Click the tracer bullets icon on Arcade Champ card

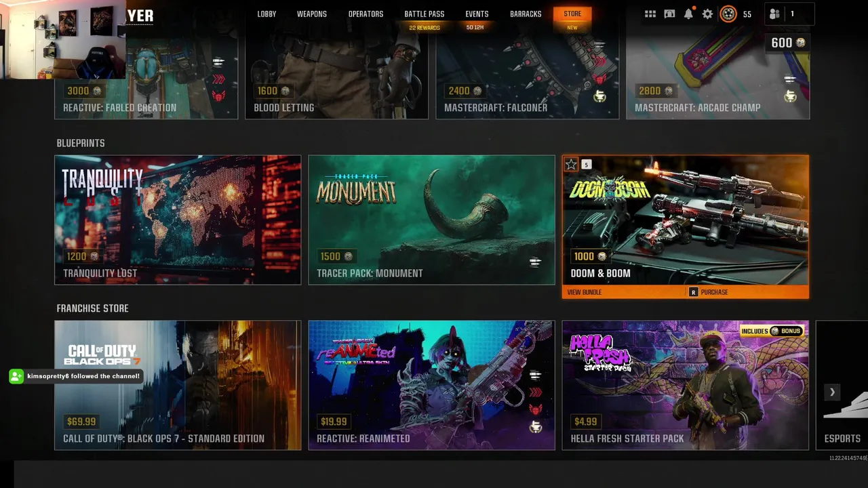790,80
